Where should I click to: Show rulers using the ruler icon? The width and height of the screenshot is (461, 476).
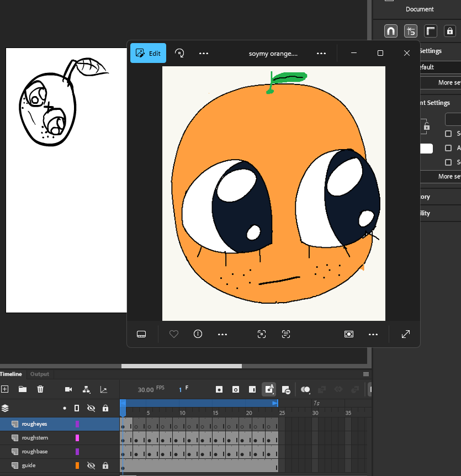pyautogui.click(x=431, y=31)
